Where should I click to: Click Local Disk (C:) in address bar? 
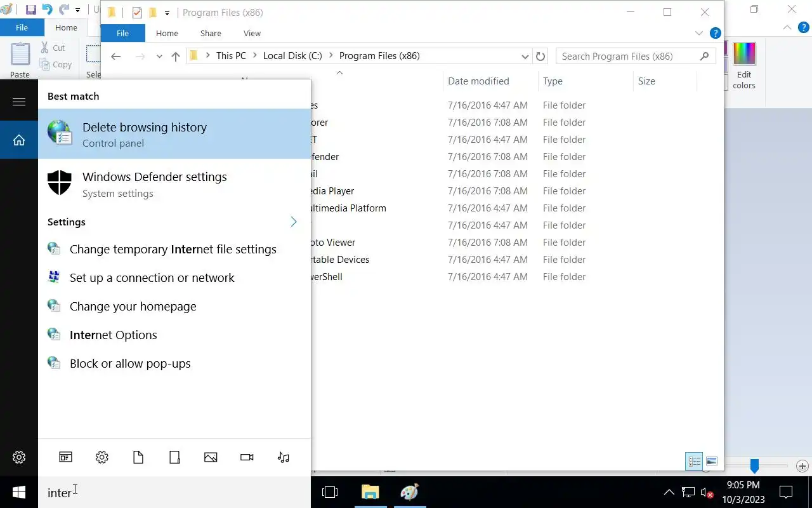click(292, 56)
